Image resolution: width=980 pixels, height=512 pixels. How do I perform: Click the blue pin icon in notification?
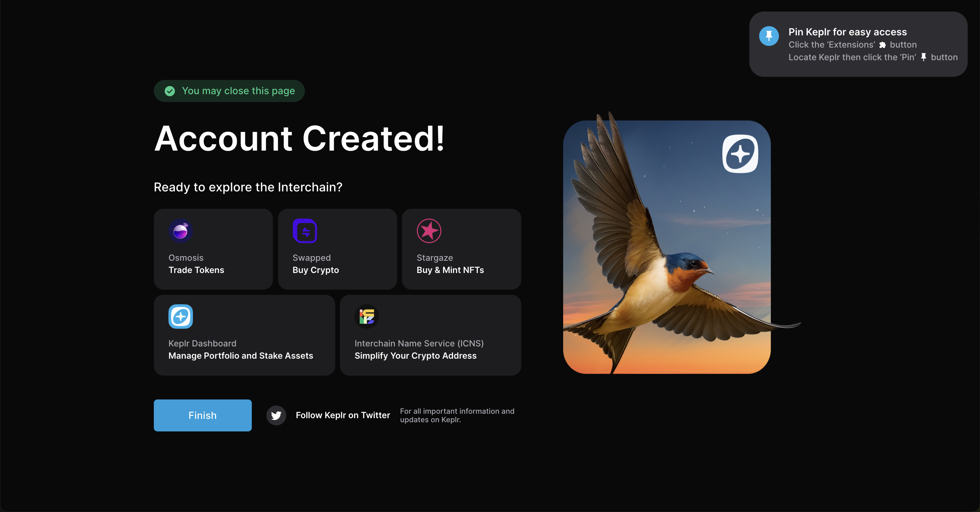(769, 36)
